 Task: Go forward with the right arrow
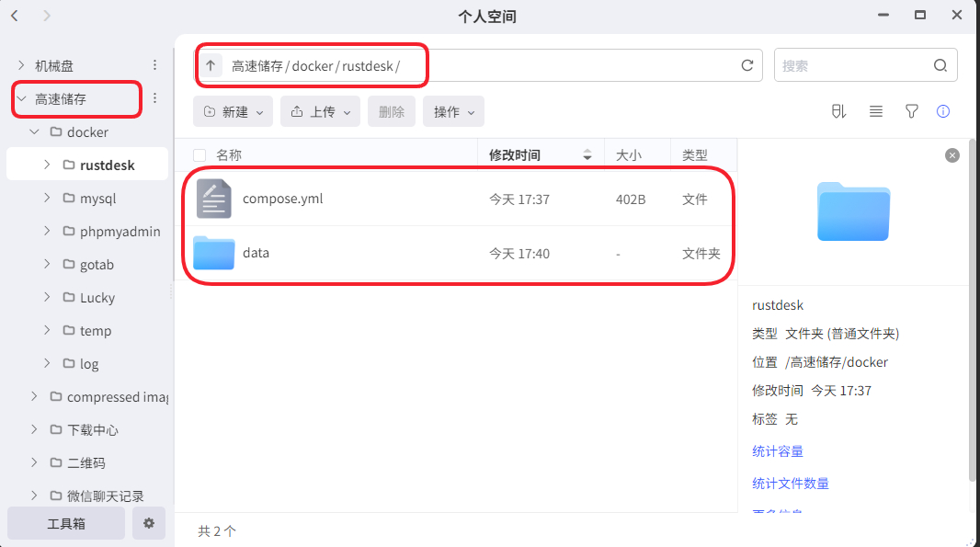point(46,16)
